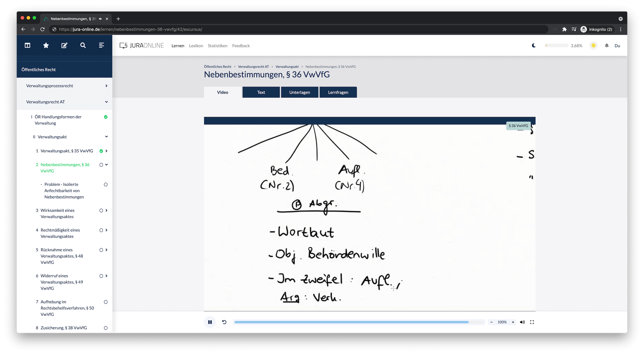Click the favorites star icon in sidebar
The width and height of the screenshot is (644, 355).
[46, 45]
